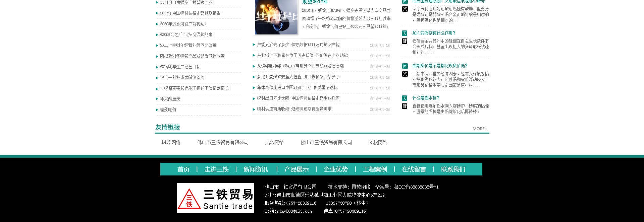The width and height of the screenshot is (644, 222).
Task: Open article 2017年中国钢材价格走势预测报告
Action: tap(190, 13)
